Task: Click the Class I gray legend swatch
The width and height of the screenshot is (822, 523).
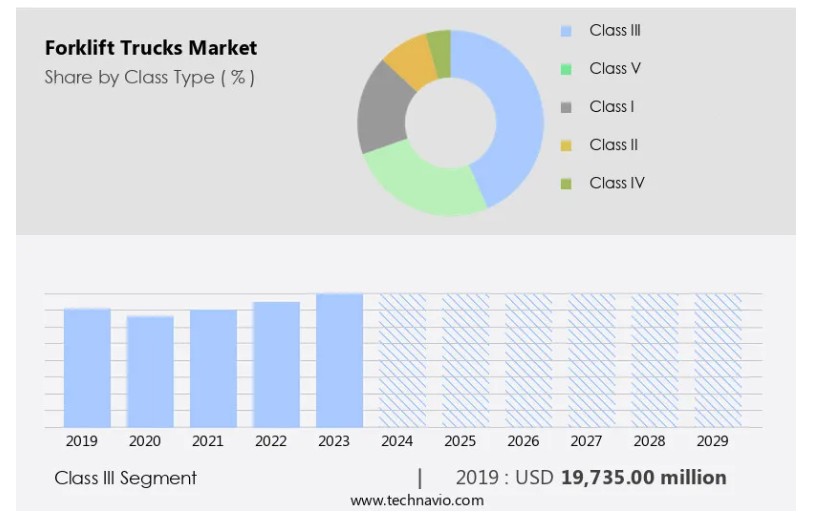Action: tap(566, 107)
